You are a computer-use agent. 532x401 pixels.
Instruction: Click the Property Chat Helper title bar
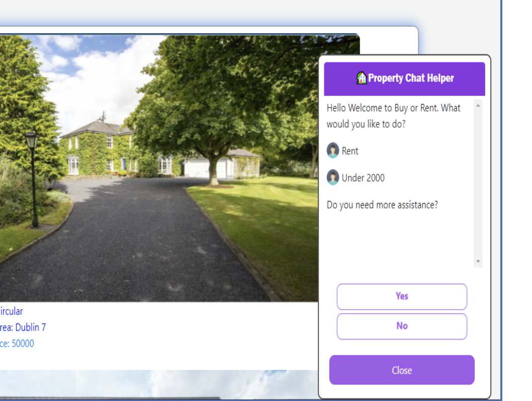404,78
